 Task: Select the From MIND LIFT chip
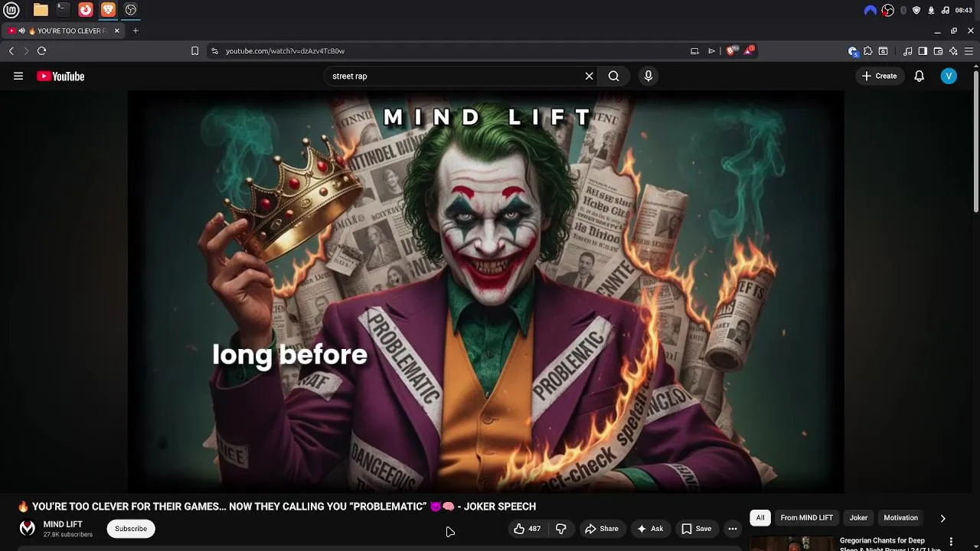point(806,518)
